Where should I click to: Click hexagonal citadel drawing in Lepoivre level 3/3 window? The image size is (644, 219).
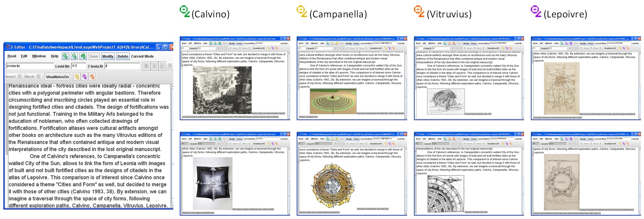coord(561,182)
